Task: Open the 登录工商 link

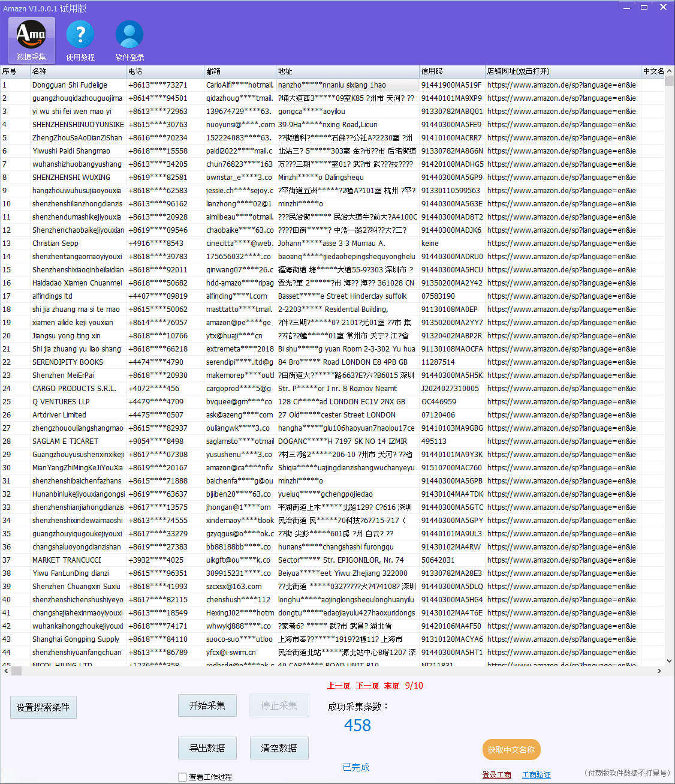Action: coord(497,774)
